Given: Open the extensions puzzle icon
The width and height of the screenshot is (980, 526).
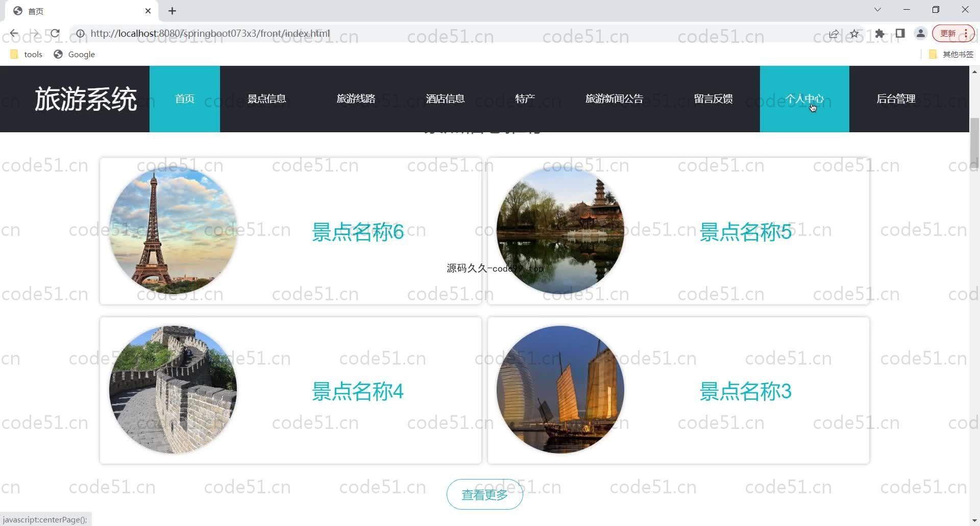Looking at the screenshot, I should click(879, 34).
